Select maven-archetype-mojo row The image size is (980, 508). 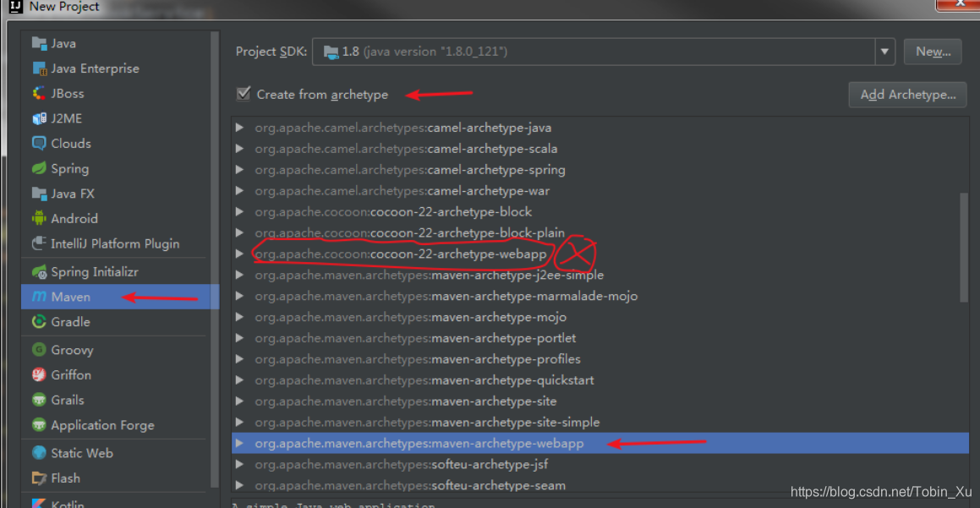point(600,317)
